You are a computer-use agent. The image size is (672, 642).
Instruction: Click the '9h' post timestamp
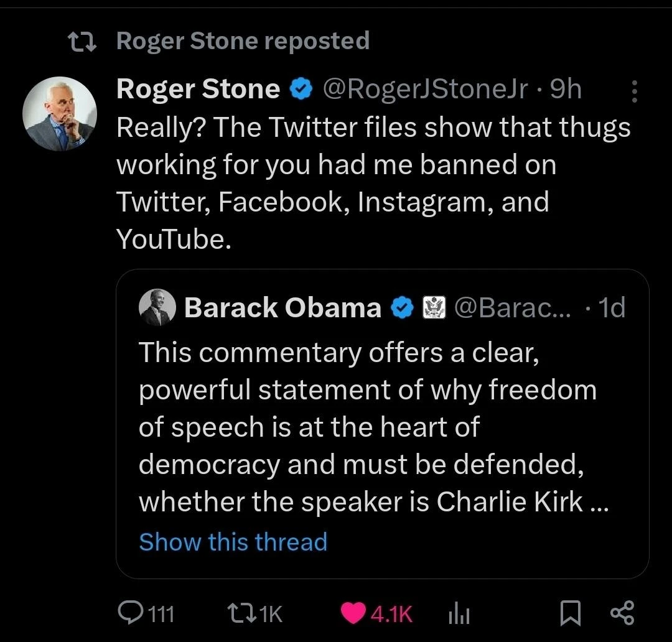(566, 90)
